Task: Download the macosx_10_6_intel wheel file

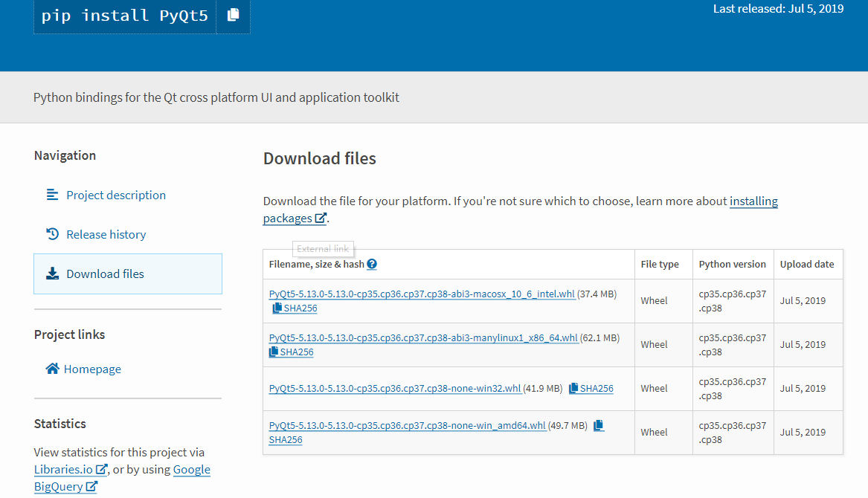Action: point(422,294)
